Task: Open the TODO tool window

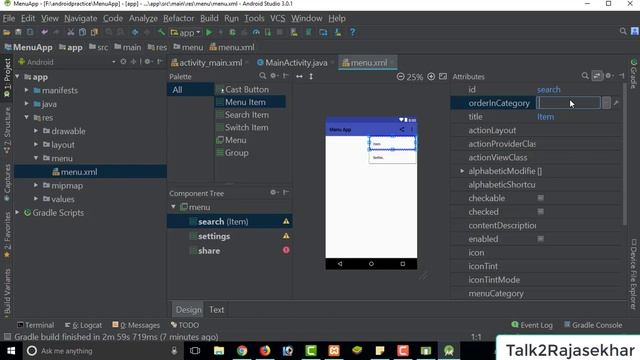Action: 185,325
